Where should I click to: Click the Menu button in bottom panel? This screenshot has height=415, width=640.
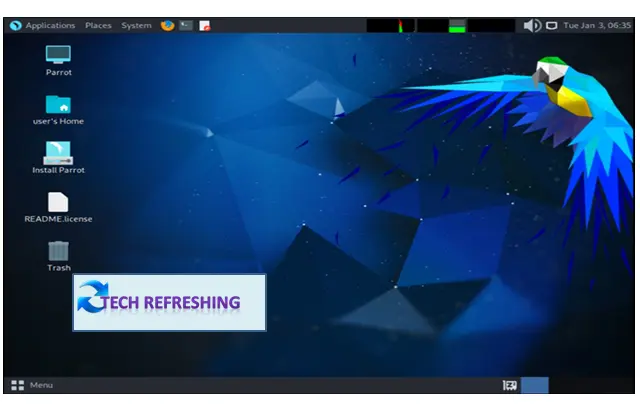[32, 385]
